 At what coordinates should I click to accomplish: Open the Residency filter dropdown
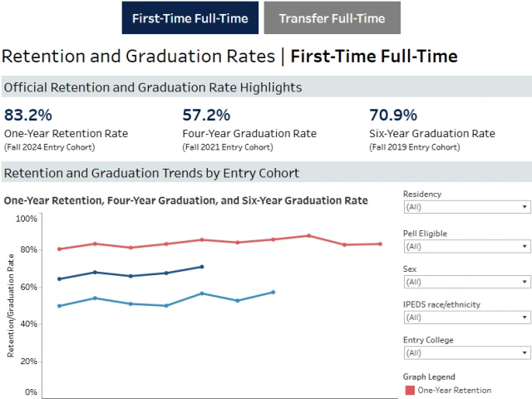click(465, 207)
